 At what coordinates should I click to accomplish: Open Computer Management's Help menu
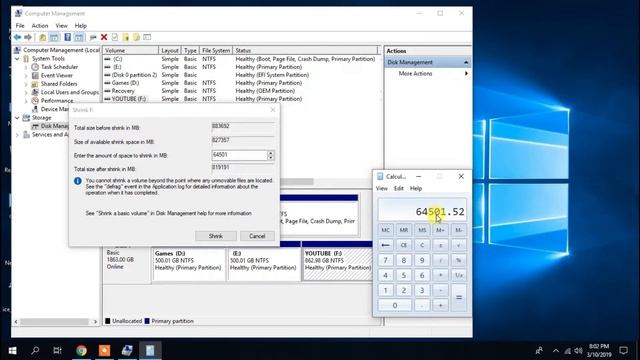[x=80, y=26]
